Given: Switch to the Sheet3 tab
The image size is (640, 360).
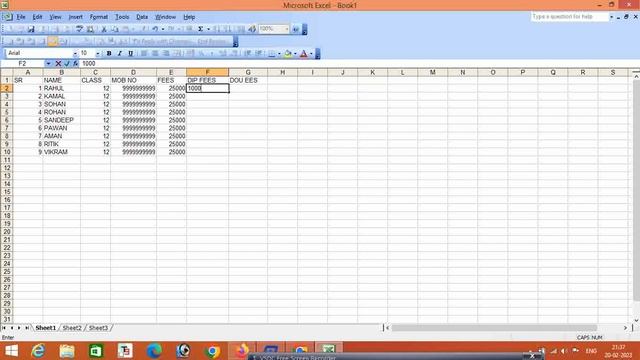Looking at the screenshot, I should [x=98, y=328].
